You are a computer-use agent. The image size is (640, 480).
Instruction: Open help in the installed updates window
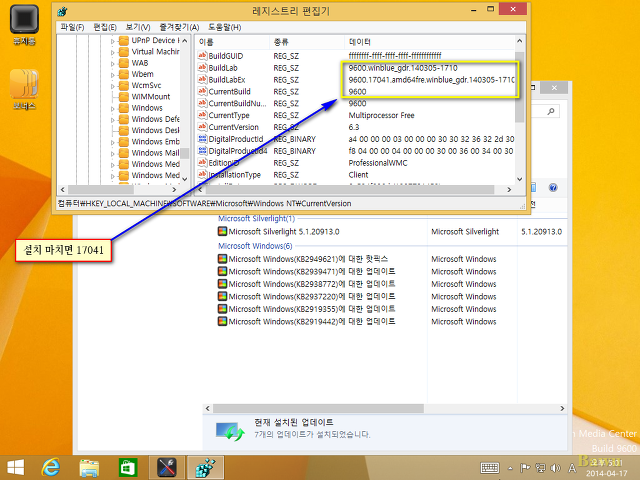(553, 188)
